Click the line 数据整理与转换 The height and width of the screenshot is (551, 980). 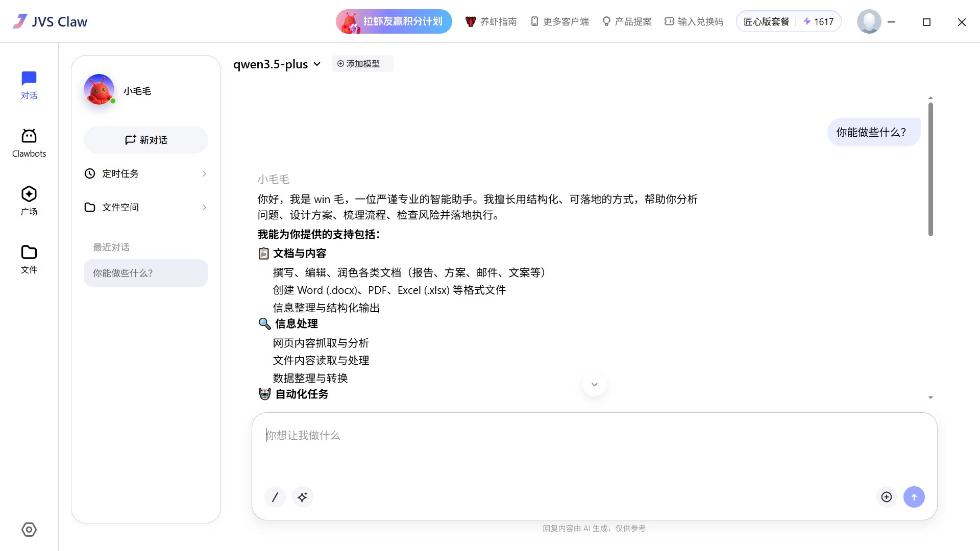[310, 378]
